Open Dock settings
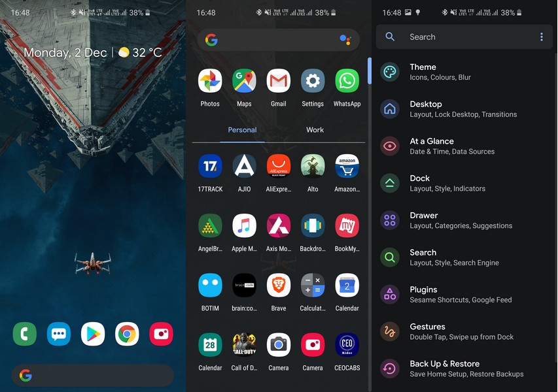The width and height of the screenshot is (558, 392). click(x=464, y=183)
